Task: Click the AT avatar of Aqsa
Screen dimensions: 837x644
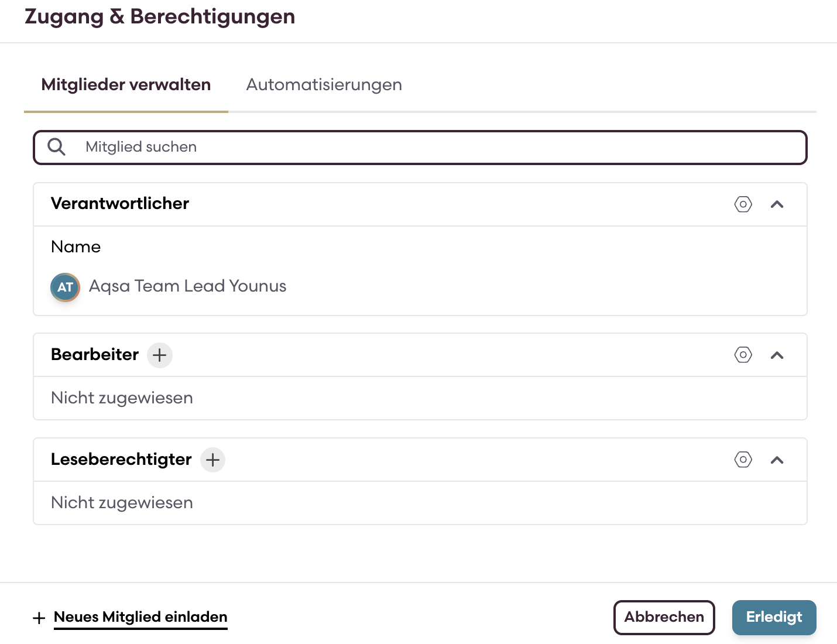Action: (65, 287)
